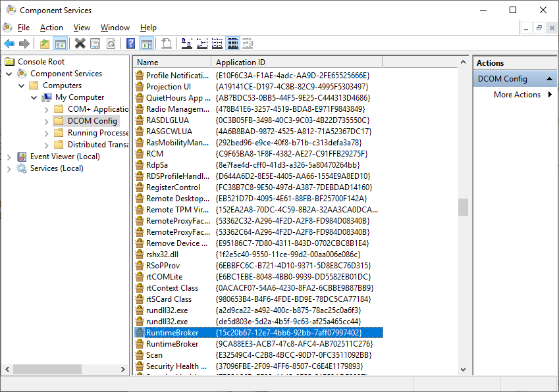
Task: Expand the Services (Local) node
Action: coord(9,169)
